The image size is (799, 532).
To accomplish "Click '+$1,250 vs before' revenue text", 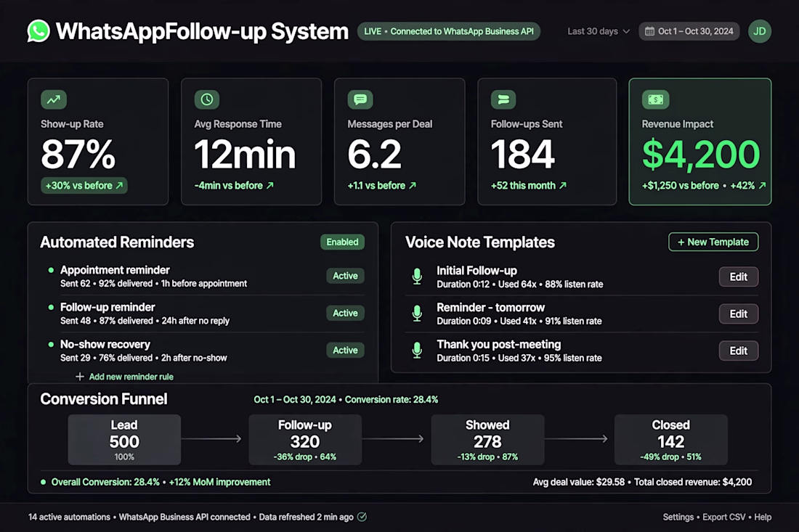I will [x=681, y=185].
